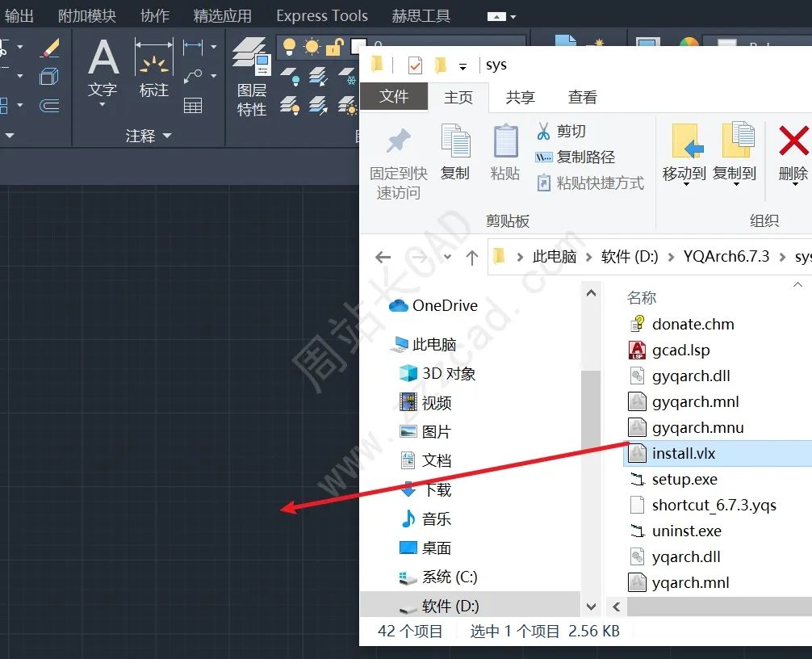Click the 复制路径 button
The width and height of the screenshot is (812, 659).
click(x=576, y=157)
